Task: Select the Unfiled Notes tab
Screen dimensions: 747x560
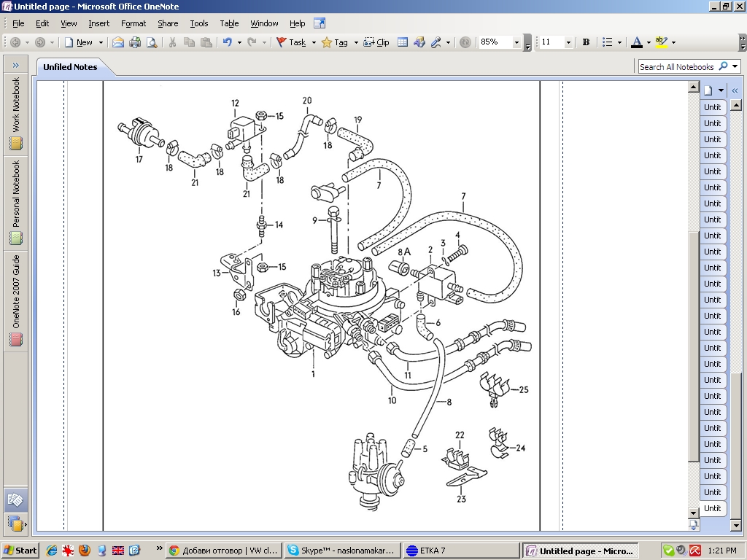Action: pyautogui.click(x=70, y=67)
